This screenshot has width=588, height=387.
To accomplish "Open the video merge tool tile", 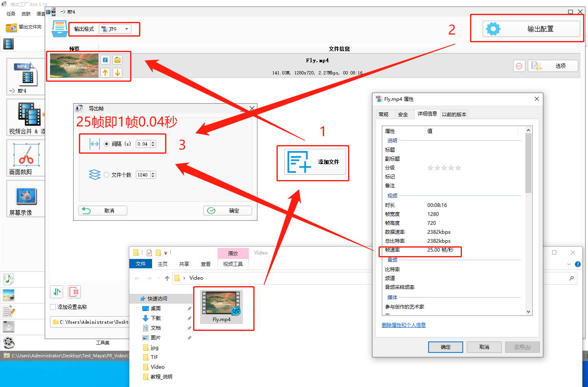I will (x=26, y=117).
